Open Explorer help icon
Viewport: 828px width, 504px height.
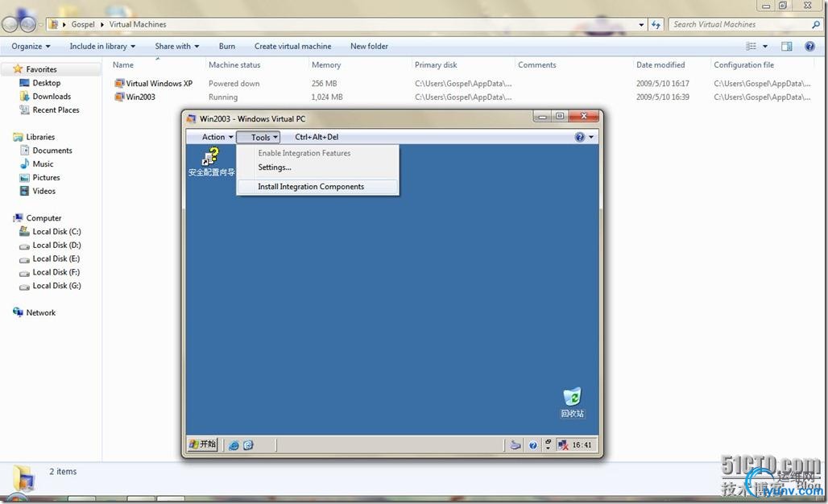click(x=809, y=47)
